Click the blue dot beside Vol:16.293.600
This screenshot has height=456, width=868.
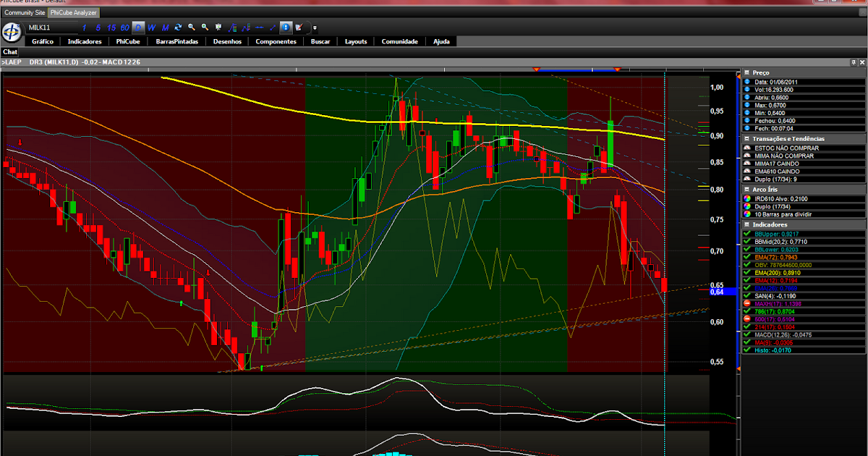pyautogui.click(x=747, y=90)
